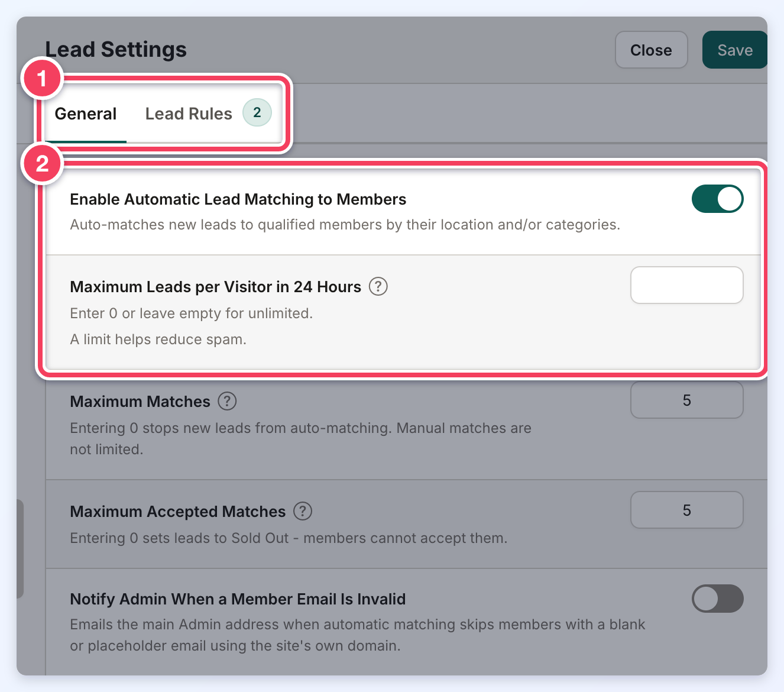Disable Automatic Lead Matching to Members toggle

click(x=718, y=199)
